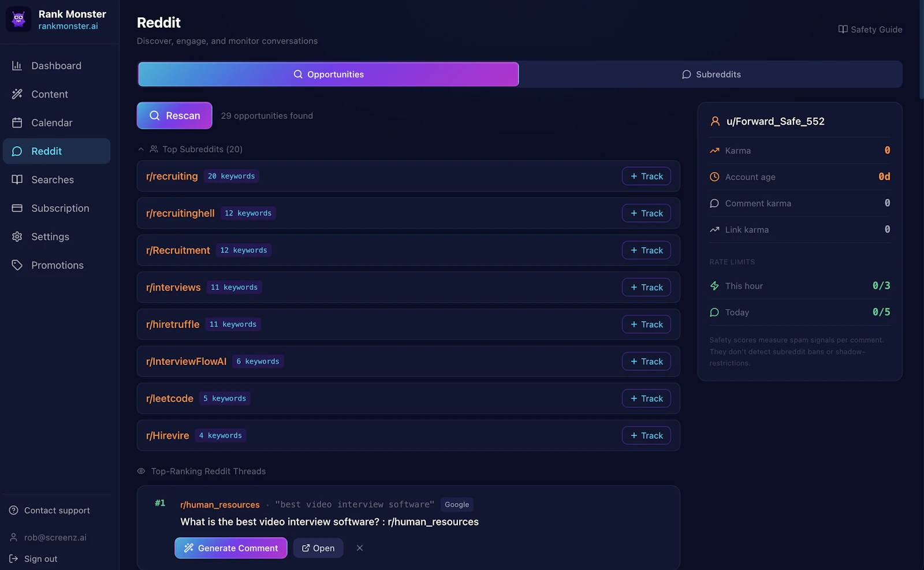Screen dimensions: 924x570
Task: Click the rob@screenz.ai account email
Action: 55,538
